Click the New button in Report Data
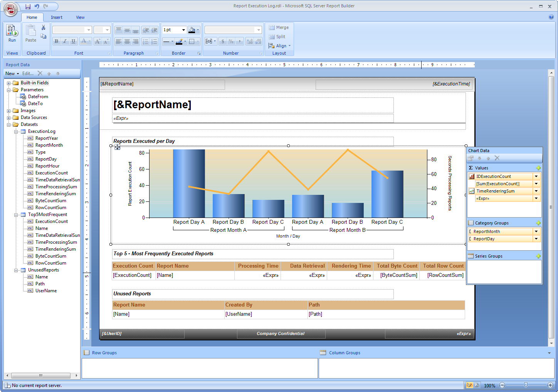558x392 pixels. (x=10, y=73)
